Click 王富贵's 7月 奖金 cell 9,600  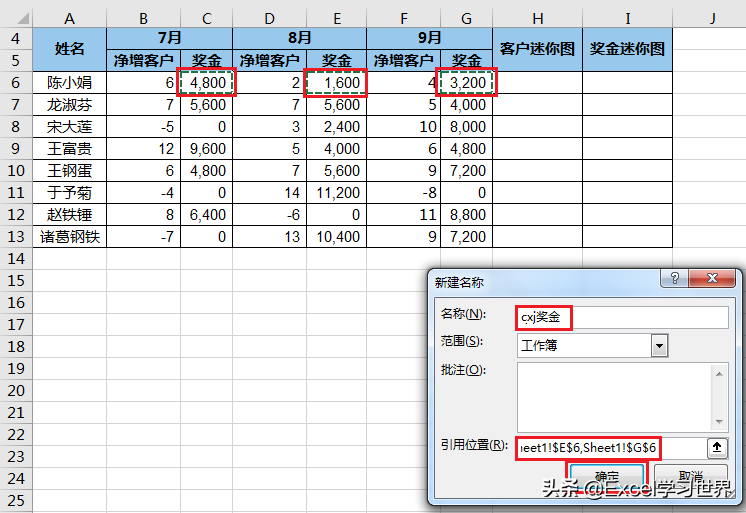[x=206, y=148]
